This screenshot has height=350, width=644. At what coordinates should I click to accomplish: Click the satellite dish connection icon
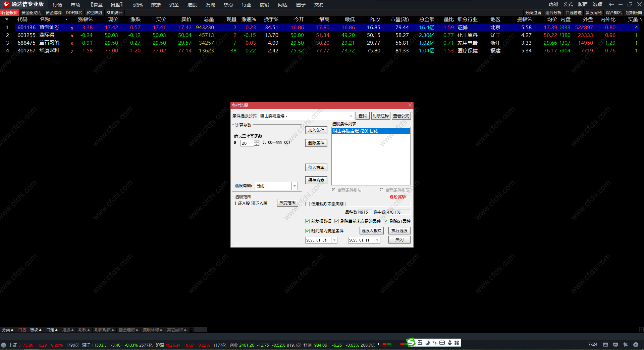[x=626, y=345]
